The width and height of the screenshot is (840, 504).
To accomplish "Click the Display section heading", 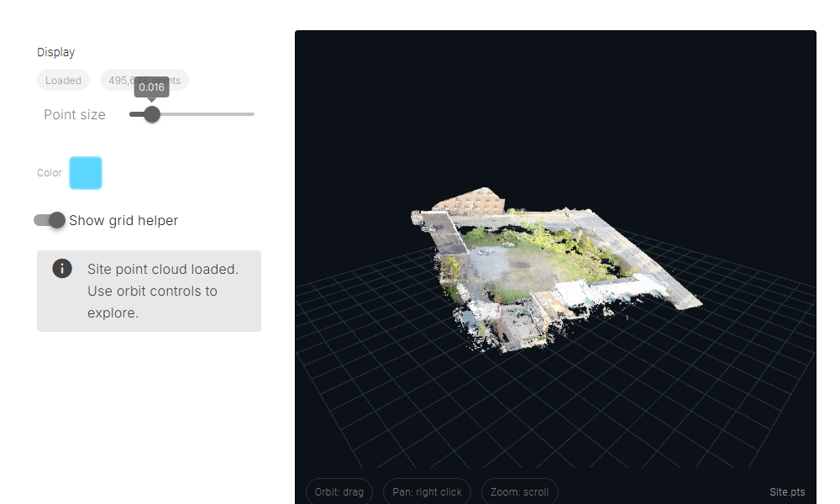I will coord(55,51).
